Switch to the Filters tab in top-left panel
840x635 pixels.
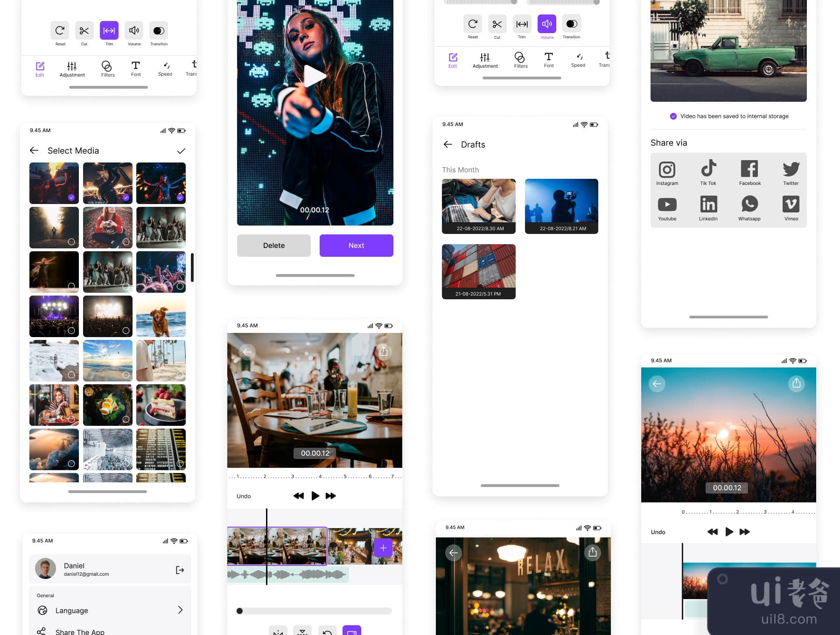coord(107,68)
